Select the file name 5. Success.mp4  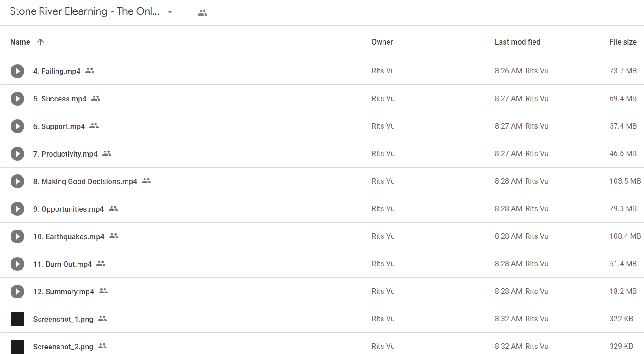pos(60,99)
